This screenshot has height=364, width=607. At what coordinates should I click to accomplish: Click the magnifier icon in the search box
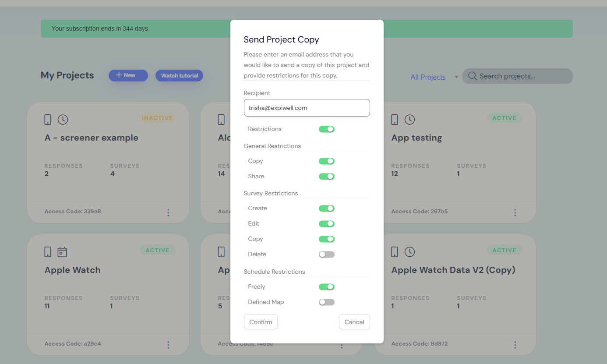(x=472, y=76)
